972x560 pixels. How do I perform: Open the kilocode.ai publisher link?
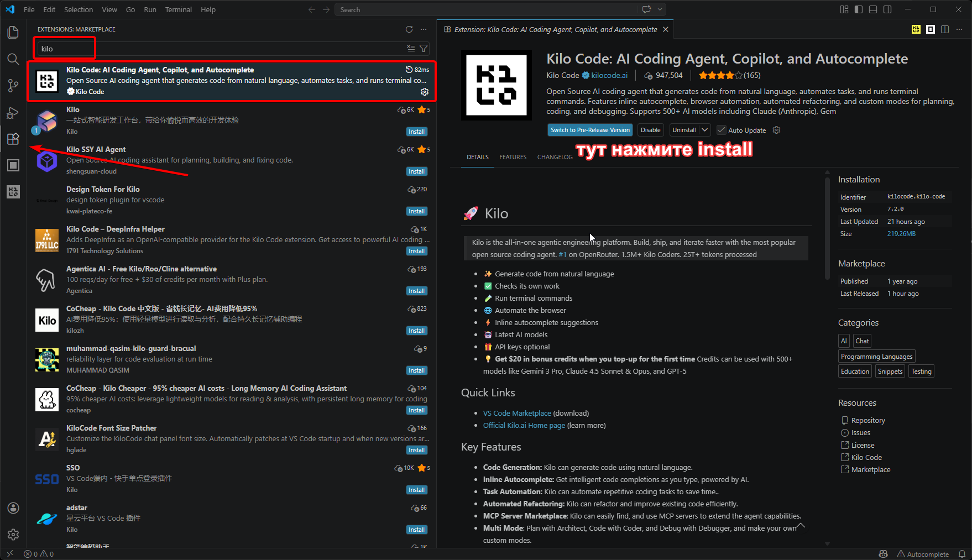tap(609, 75)
